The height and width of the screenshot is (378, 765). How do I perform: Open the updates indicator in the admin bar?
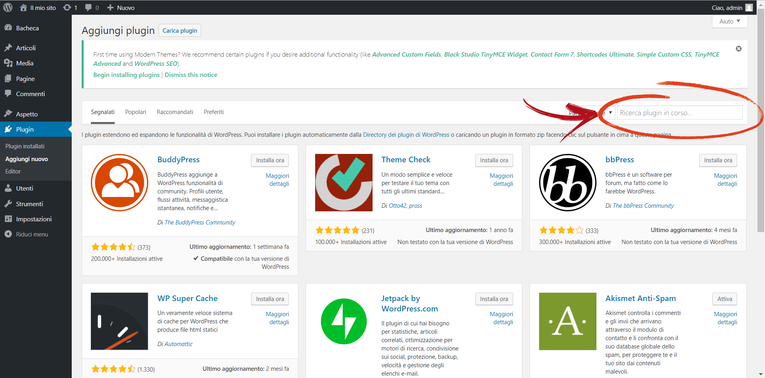pos(71,8)
